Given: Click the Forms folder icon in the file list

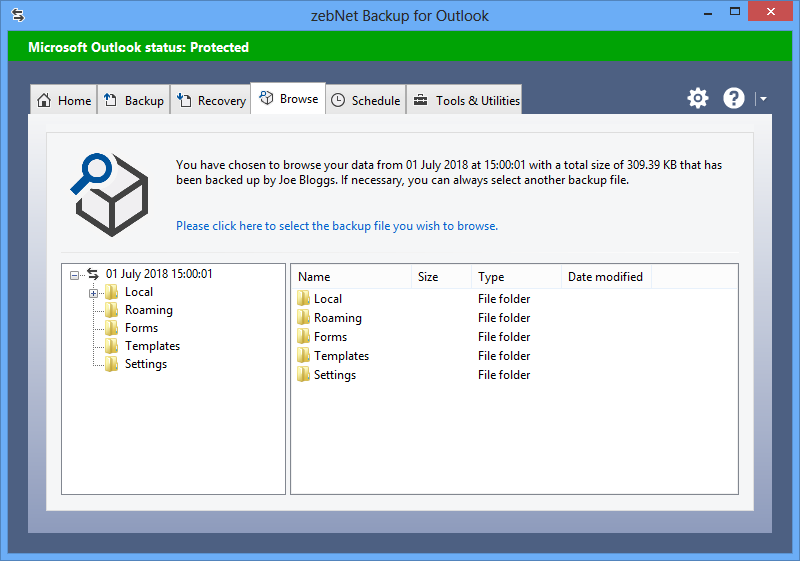Looking at the screenshot, I should click(x=303, y=336).
